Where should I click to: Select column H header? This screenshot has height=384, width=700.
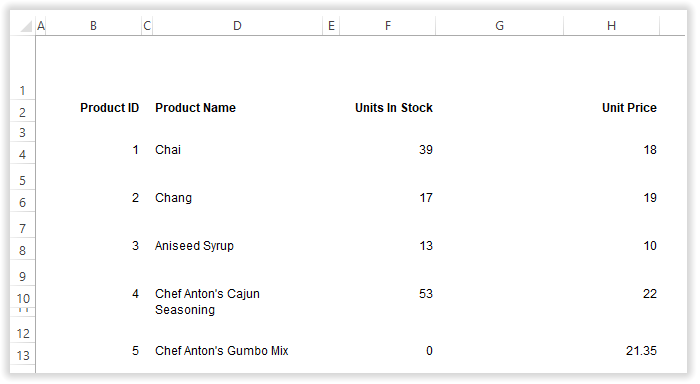click(611, 26)
